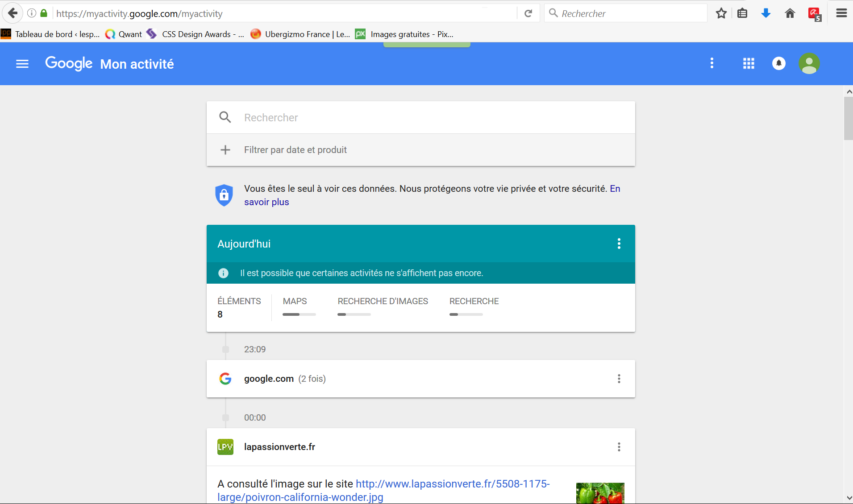Open Firefox downloads arrow
This screenshot has width=853, height=504.
[x=766, y=13]
